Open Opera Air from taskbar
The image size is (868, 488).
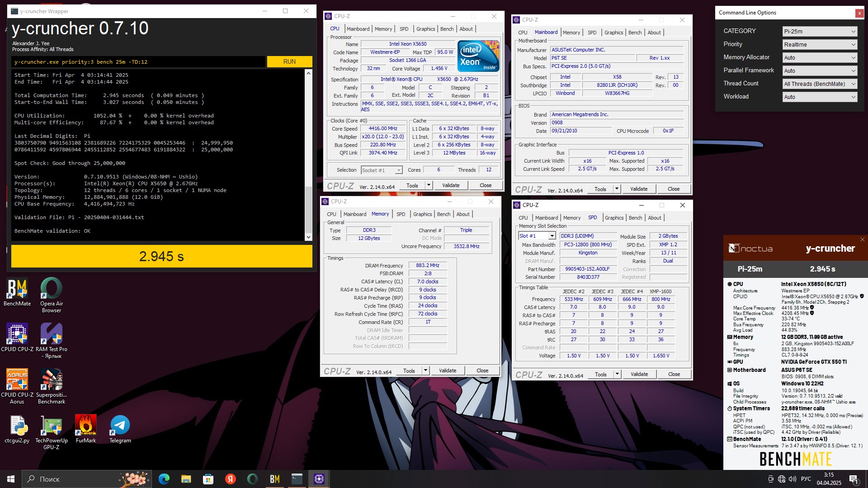pos(252,479)
